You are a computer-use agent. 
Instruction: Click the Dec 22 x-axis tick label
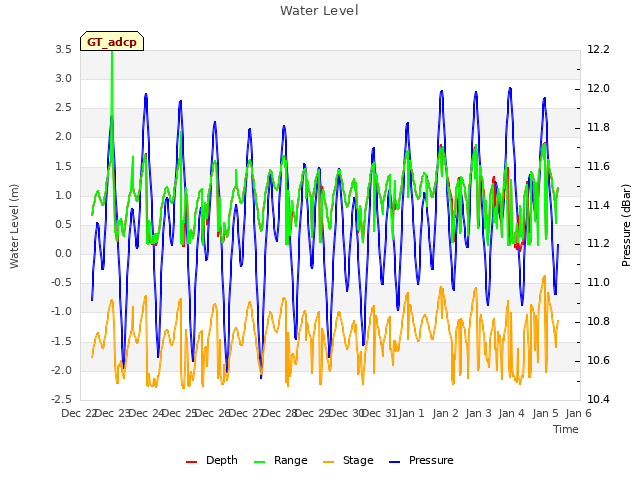point(80,413)
